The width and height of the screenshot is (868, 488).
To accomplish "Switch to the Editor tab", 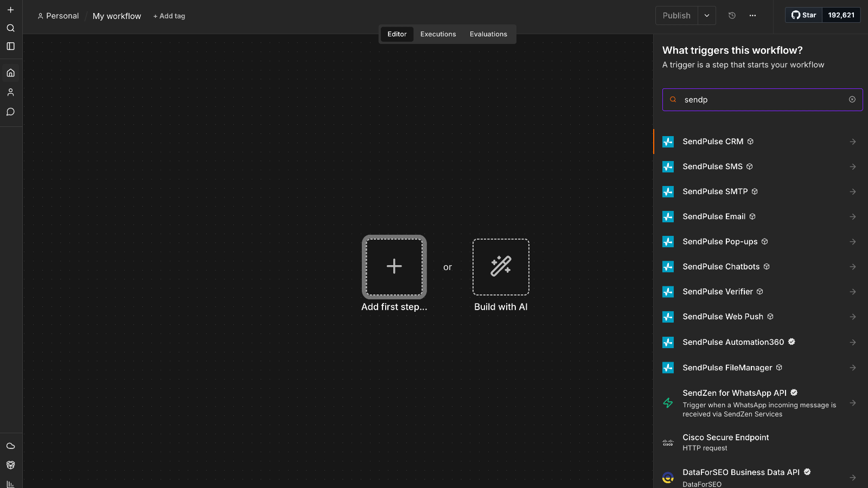I will point(397,34).
